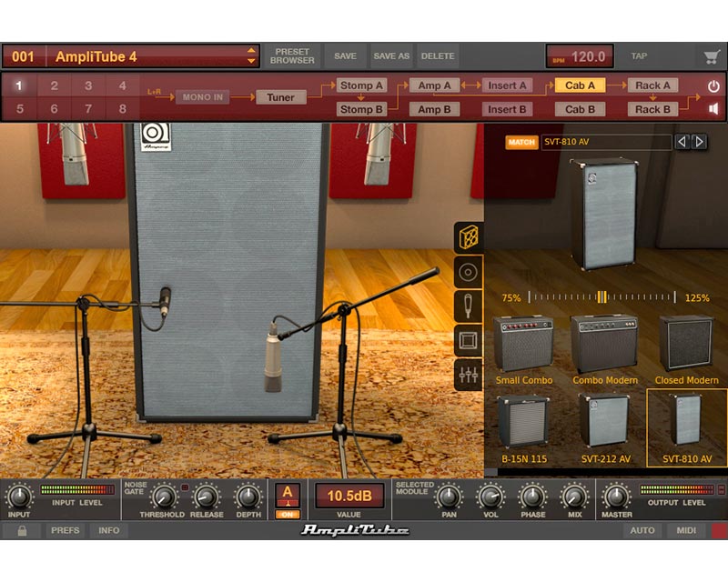Open the microphone selection icon

(x=468, y=306)
